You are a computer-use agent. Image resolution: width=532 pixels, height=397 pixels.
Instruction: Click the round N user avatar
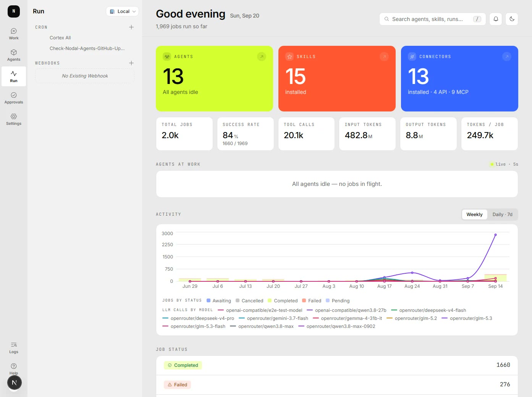(15, 382)
